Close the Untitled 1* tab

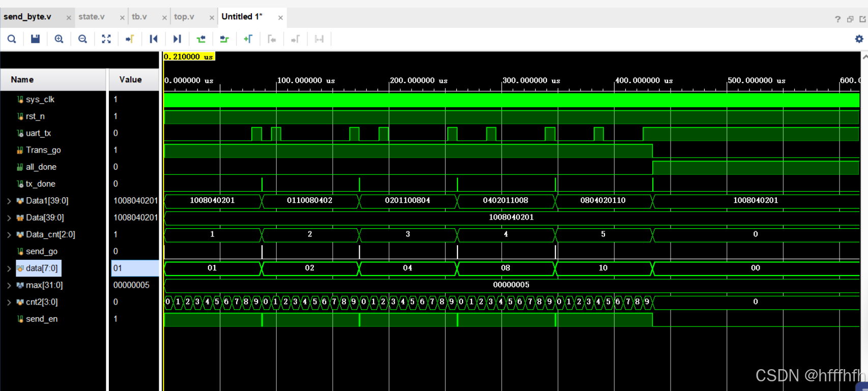tap(280, 18)
